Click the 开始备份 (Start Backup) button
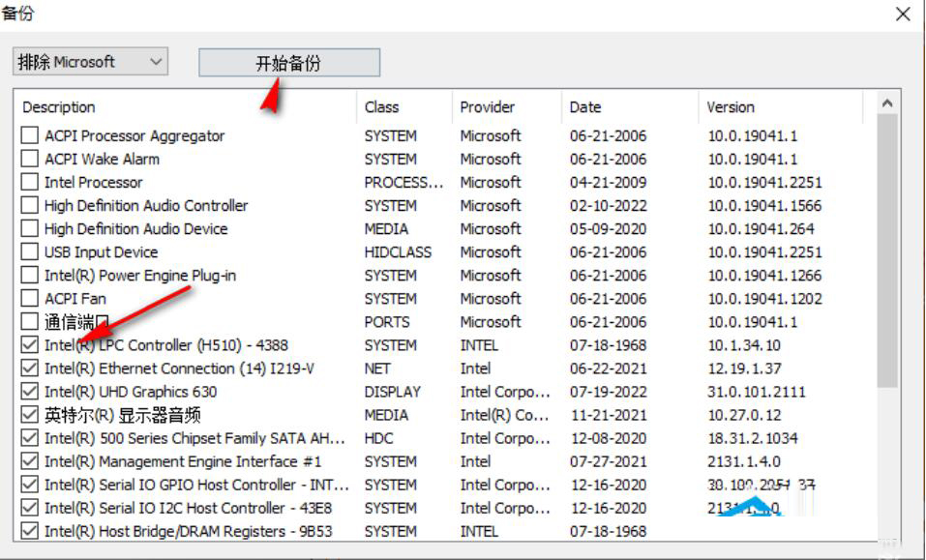 288,63
